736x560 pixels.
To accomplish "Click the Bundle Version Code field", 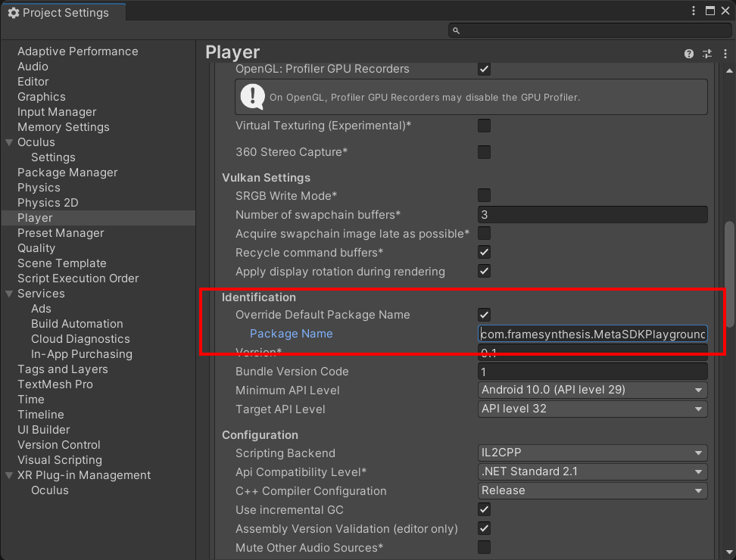I will [593, 372].
